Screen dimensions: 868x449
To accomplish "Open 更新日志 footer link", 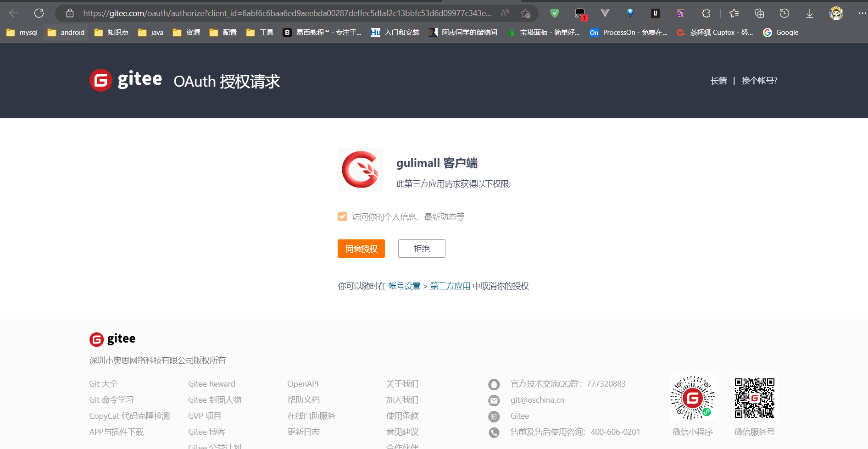I will coord(304,432).
